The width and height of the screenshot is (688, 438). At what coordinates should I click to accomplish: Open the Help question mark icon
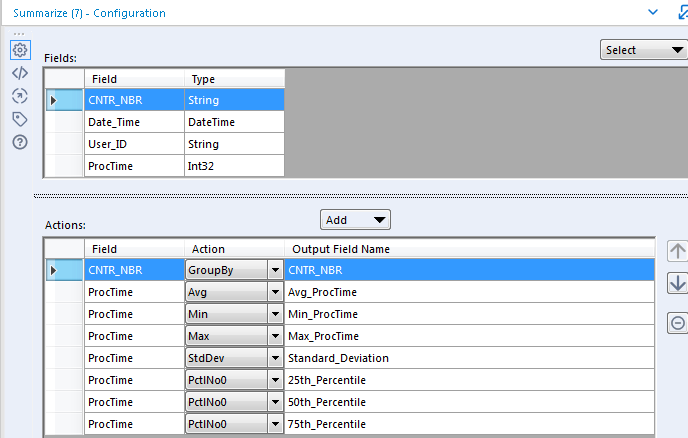[x=20, y=142]
